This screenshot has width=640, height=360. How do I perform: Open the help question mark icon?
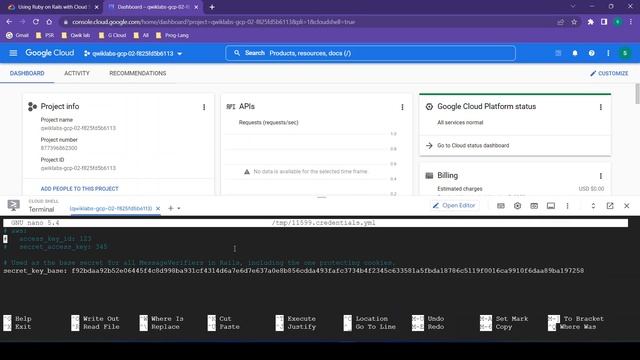(591, 53)
